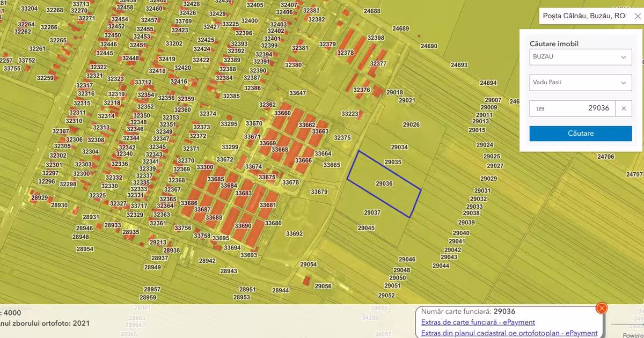Select parcel 33692 on the map

point(294,234)
